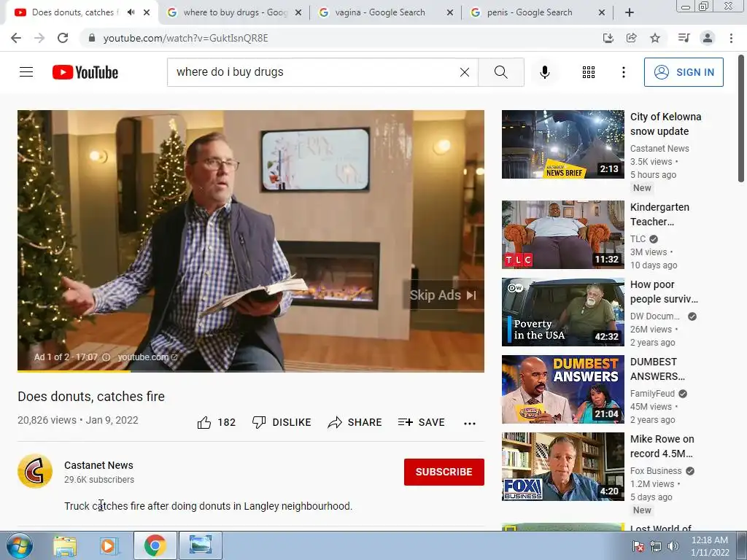Screen dimensions: 747x560
Task: Visit advertiser link youtube.com in ad
Action: point(147,357)
